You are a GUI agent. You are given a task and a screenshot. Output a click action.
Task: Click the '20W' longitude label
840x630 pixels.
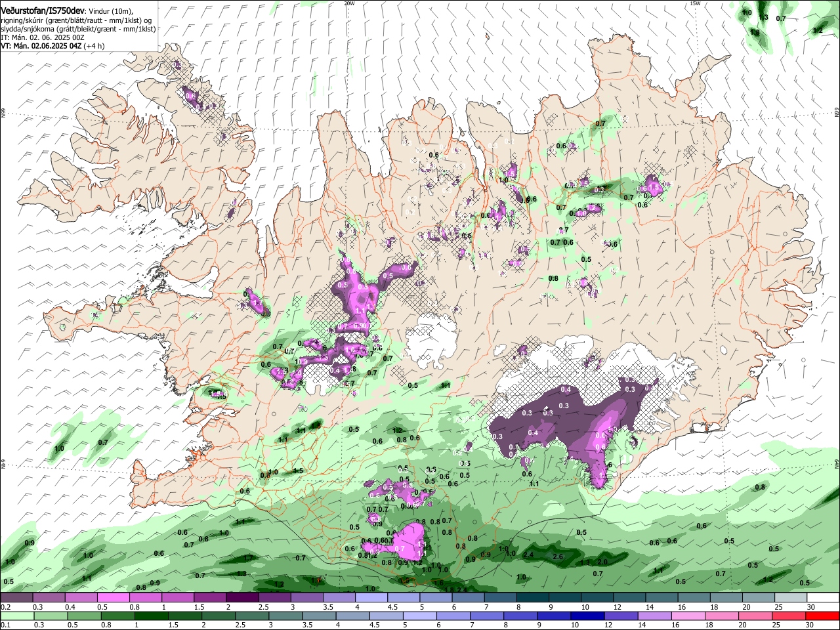pos(349,3)
